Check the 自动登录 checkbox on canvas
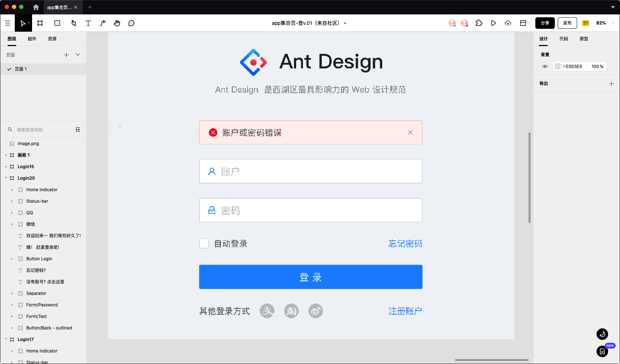 pyautogui.click(x=204, y=243)
